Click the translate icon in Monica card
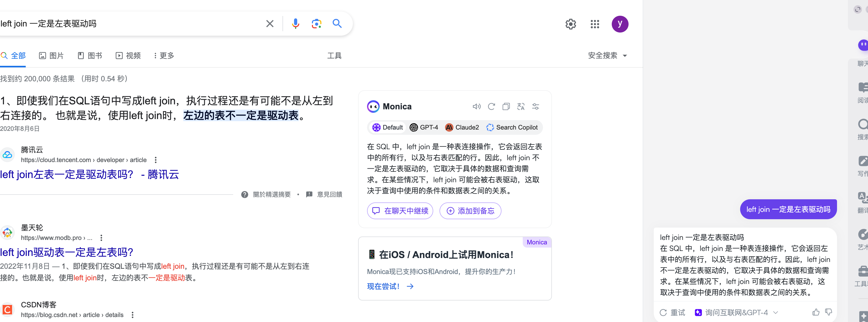The width and height of the screenshot is (868, 322). tap(521, 107)
